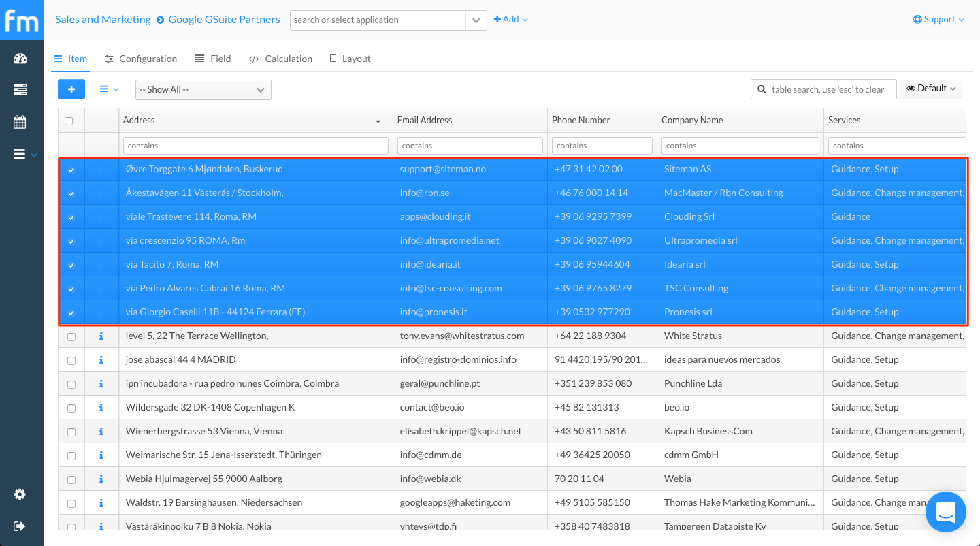Focus the Email Address contains filter field
Screen dimensions: 980x546
[470, 145]
